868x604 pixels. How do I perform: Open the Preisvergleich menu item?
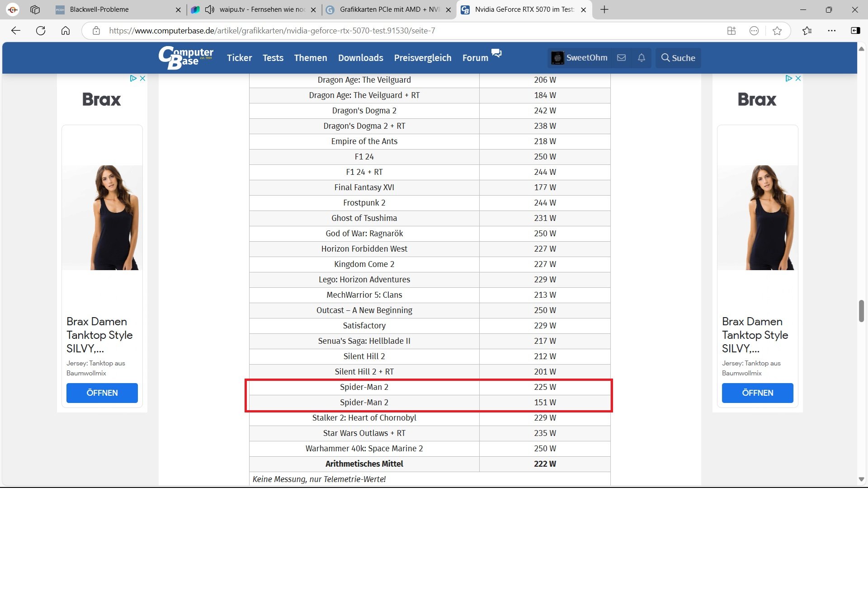(422, 58)
